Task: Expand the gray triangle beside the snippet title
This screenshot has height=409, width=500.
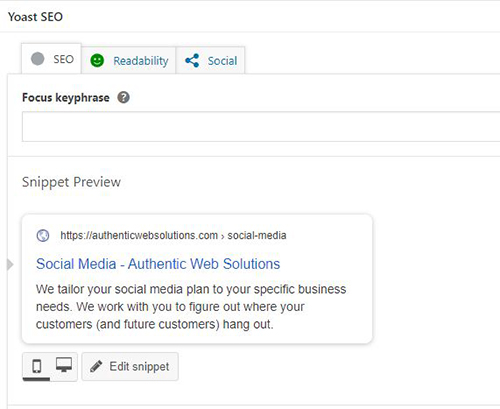Action: point(10,265)
